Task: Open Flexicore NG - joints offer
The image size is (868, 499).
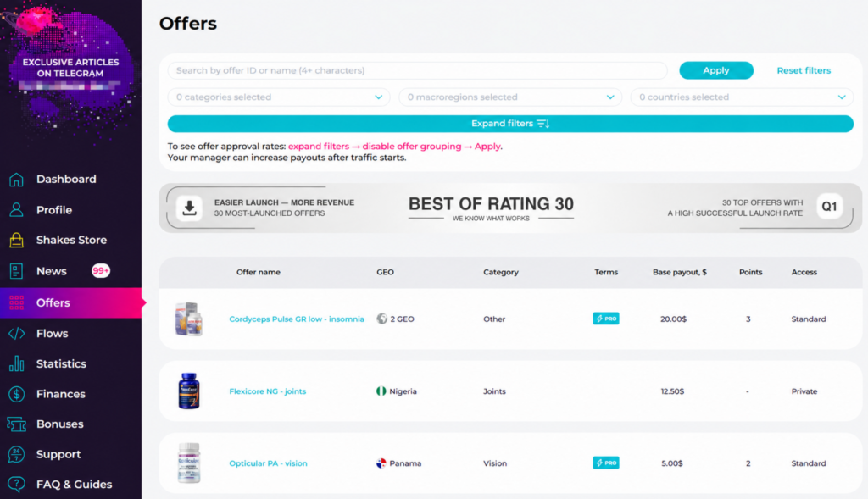Action: coord(267,391)
